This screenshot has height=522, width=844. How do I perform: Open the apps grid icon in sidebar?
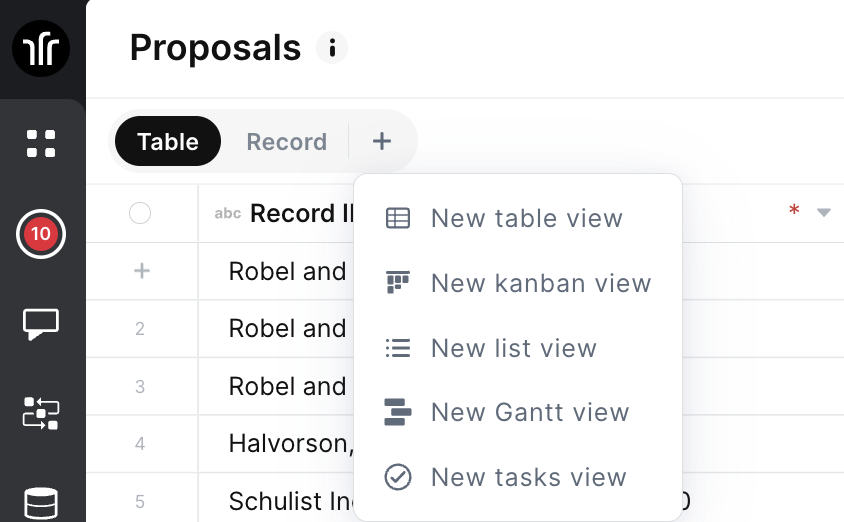pyautogui.click(x=41, y=143)
